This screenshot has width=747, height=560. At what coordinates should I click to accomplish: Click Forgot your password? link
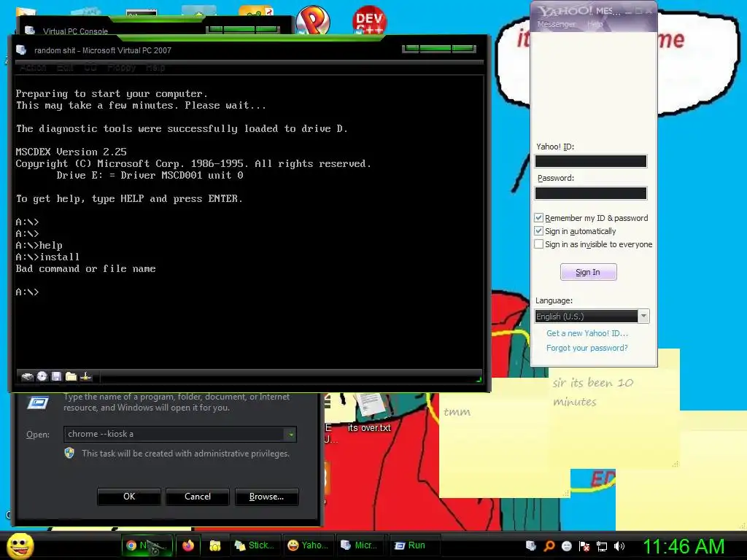click(587, 348)
